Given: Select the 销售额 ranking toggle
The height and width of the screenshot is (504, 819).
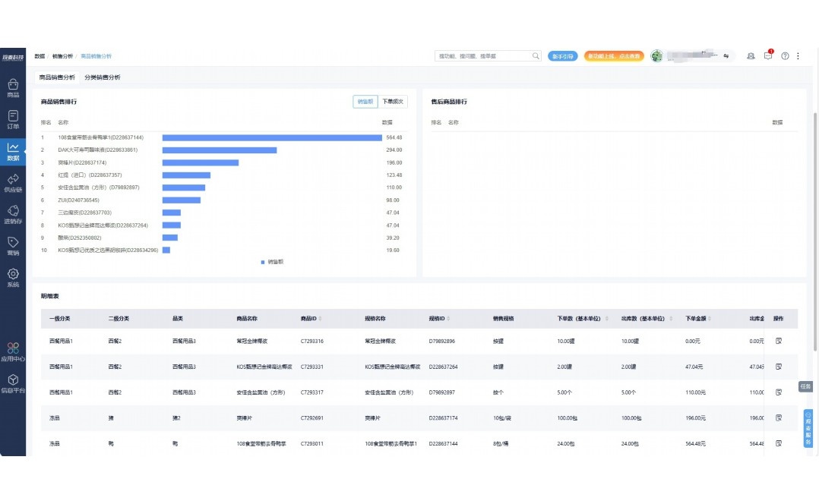Looking at the screenshot, I should click(365, 101).
